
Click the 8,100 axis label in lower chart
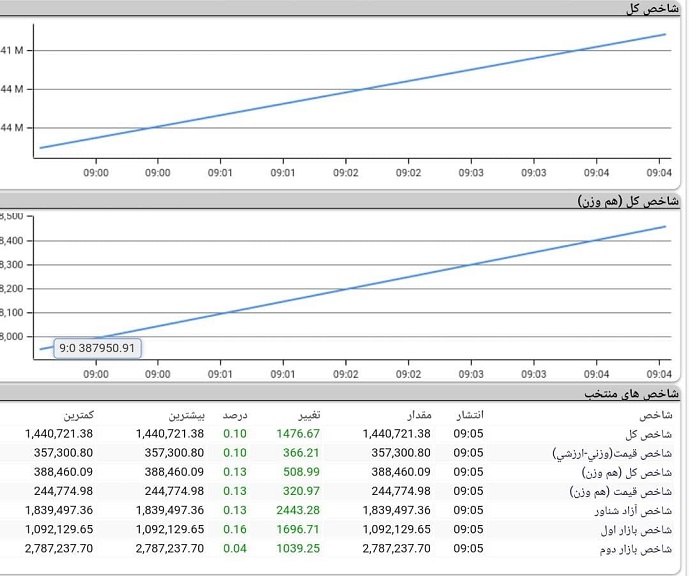tap(12, 312)
